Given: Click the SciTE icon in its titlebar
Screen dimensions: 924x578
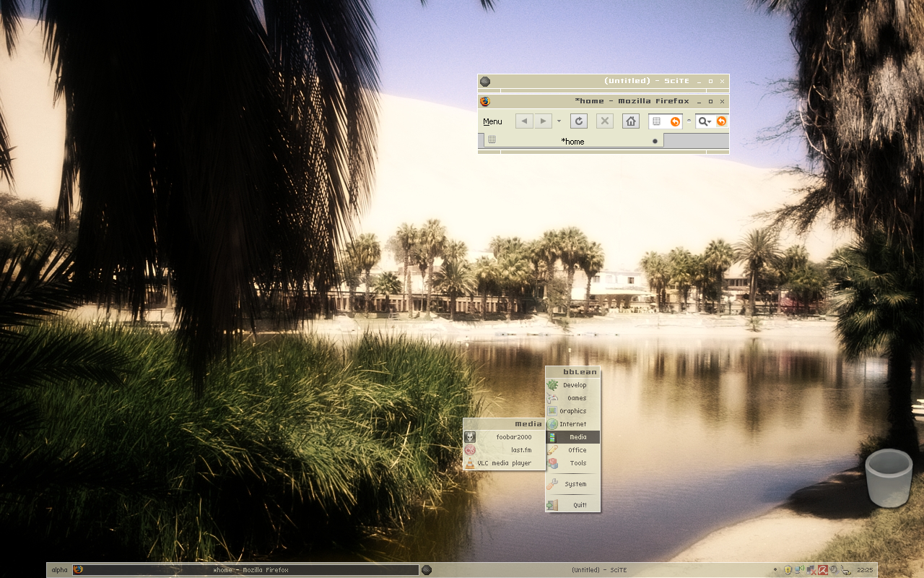Looking at the screenshot, I should tap(485, 81).
